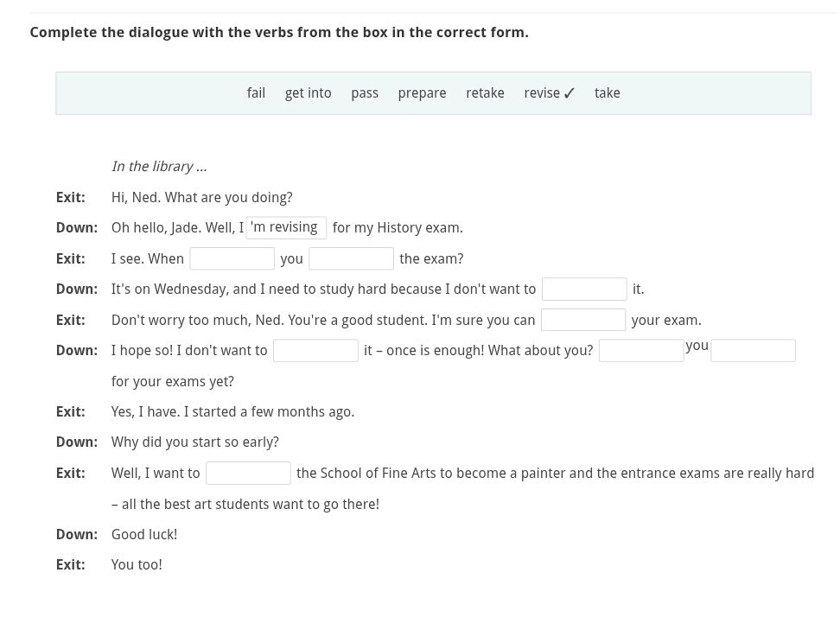Viewport: 840px width, 630px height.
Task: Click the "Good luck!" dialogue line
Action: pyautogui.click(x=143, y=534)
